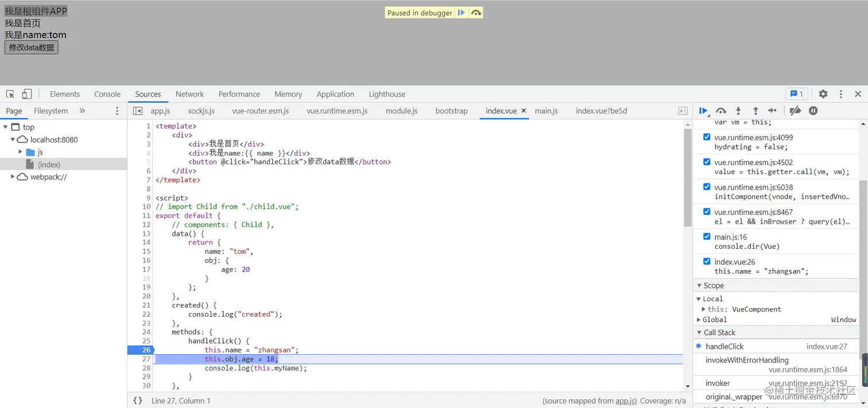Open the bootstrap editor tab
This screenshot has width=868, height=408.
click(451, 111)
